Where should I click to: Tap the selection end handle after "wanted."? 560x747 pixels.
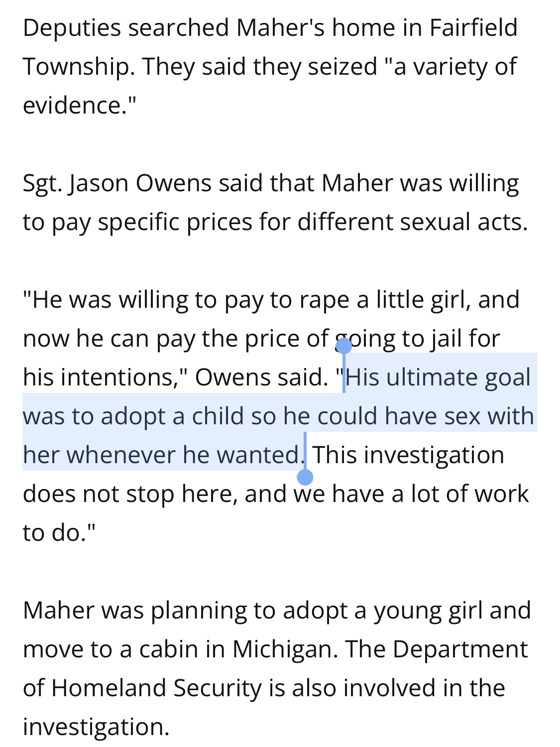pyautogui.click(x=305, y=477)
